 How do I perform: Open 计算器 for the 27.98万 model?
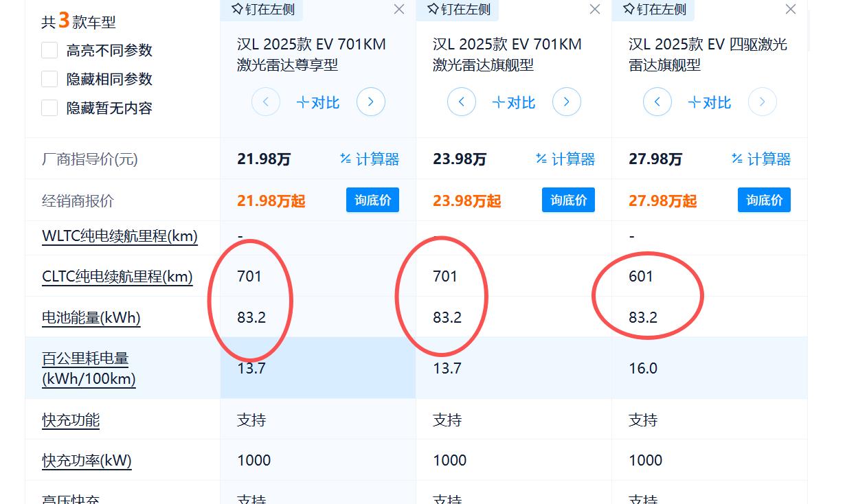[x=761, y=159]
